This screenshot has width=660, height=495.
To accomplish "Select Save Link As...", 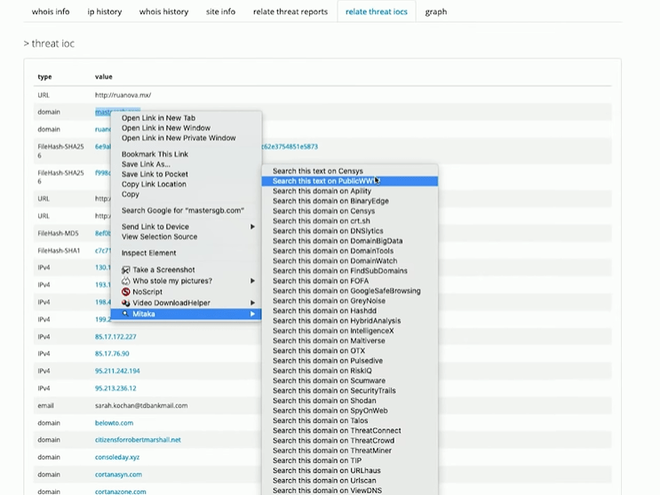I will tap(146, 164).
